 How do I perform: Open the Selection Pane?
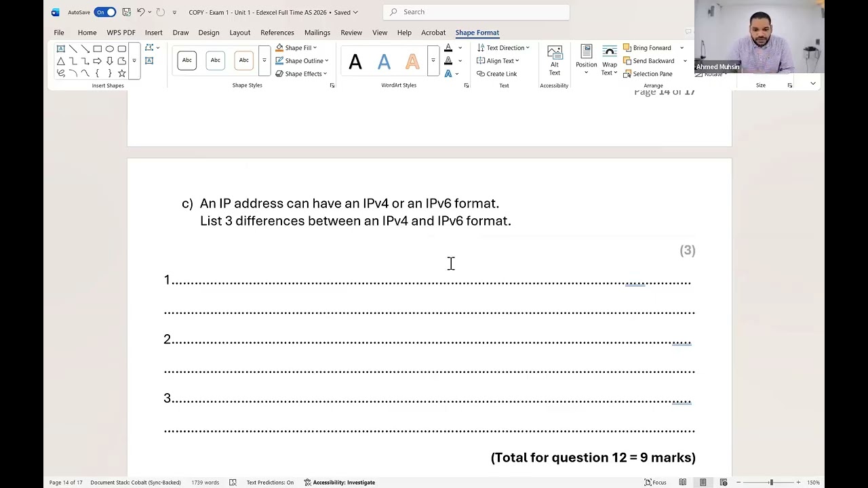(648, 73)
